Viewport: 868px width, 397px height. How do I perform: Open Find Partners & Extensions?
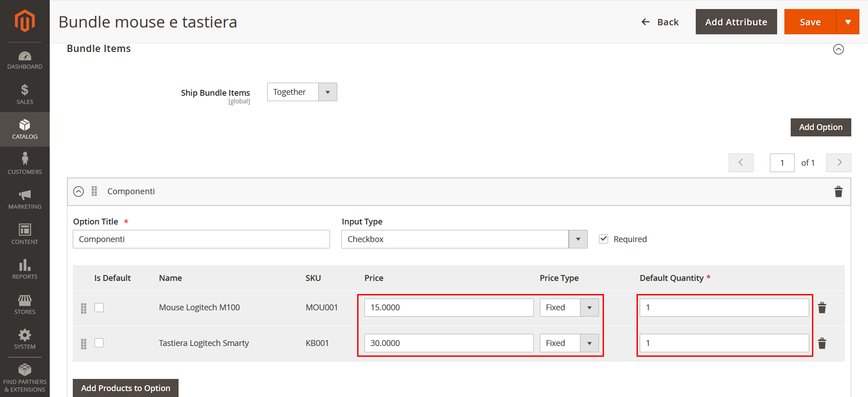[25, 378]
